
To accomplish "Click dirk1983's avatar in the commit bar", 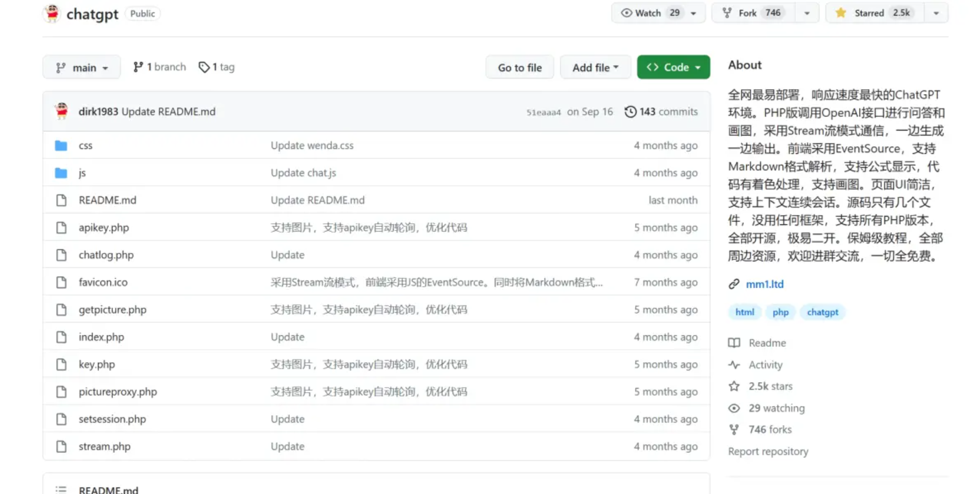I will 62,111.
